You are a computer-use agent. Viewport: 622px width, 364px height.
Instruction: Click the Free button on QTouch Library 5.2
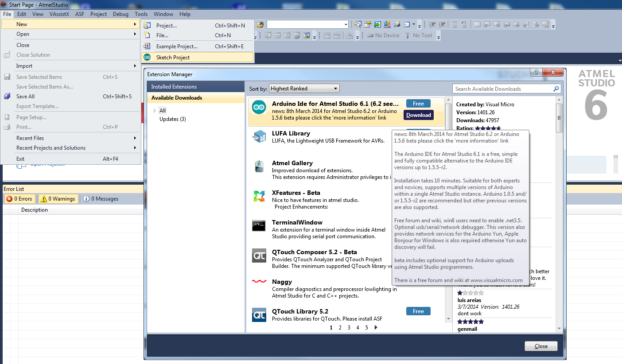(418, 311)
